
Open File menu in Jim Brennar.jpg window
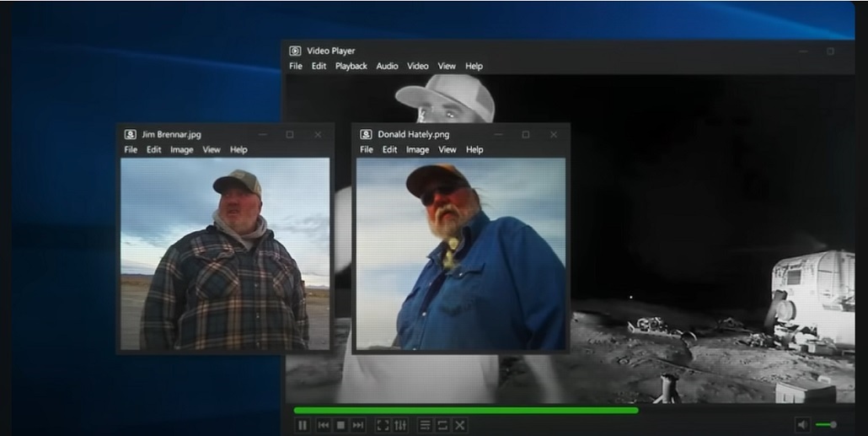131,149
